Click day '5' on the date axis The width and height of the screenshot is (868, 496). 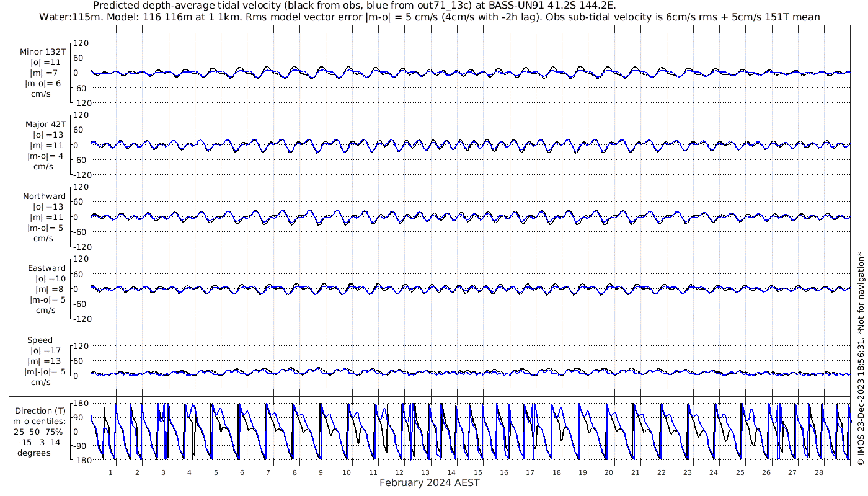[216, 472]
